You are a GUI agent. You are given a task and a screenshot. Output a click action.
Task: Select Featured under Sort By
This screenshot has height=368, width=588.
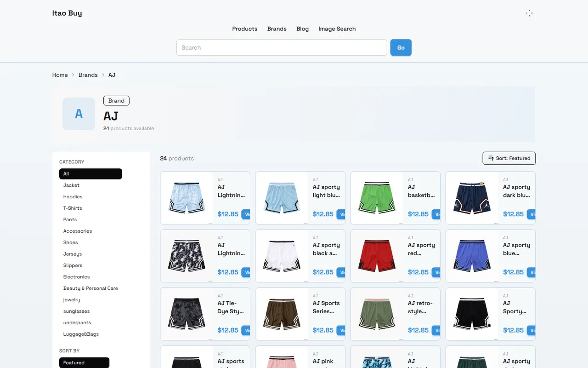click(84, 362)
